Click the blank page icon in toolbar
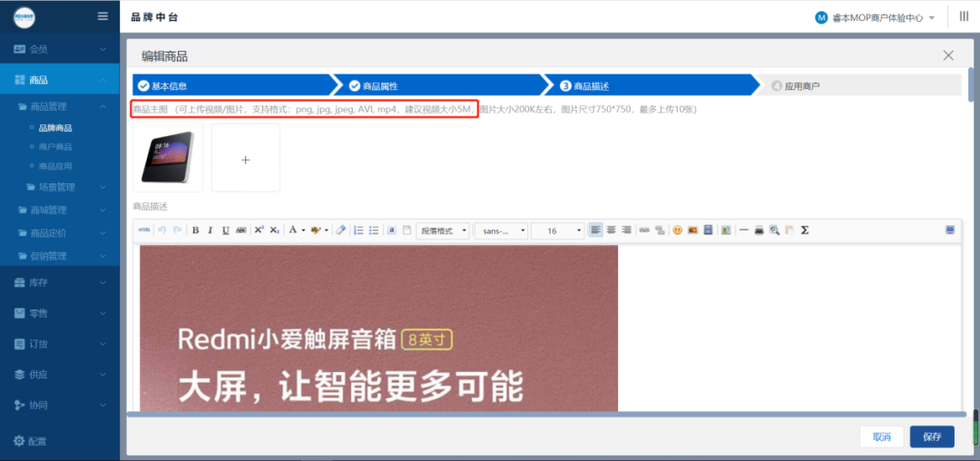The image size is (980, 461). 407,230
